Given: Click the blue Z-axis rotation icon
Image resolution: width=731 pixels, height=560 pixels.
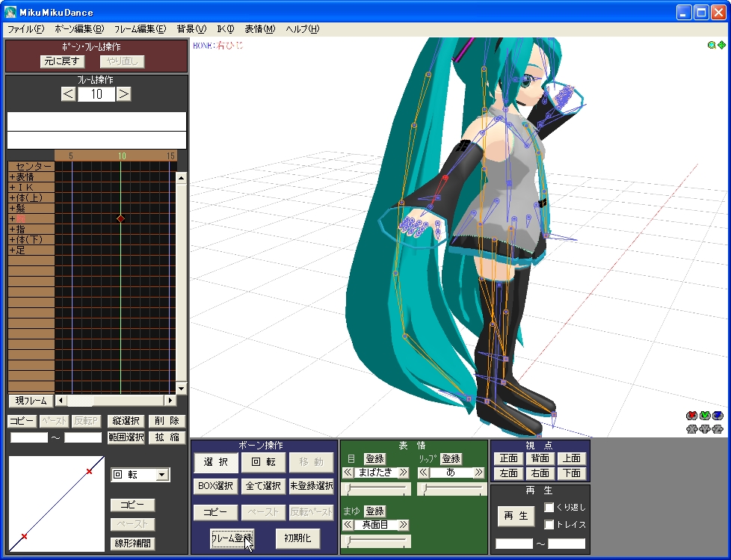Looking at the screenshot, I should (x=718, y=416).
